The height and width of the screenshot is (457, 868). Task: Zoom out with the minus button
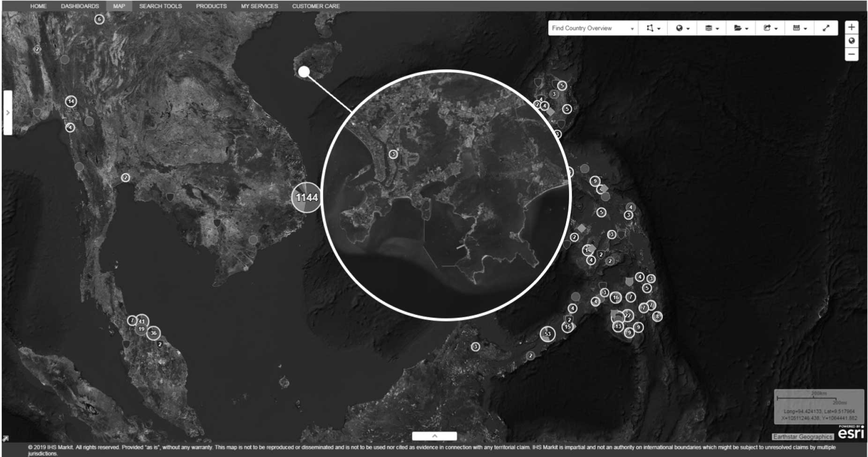click(852, 54)
